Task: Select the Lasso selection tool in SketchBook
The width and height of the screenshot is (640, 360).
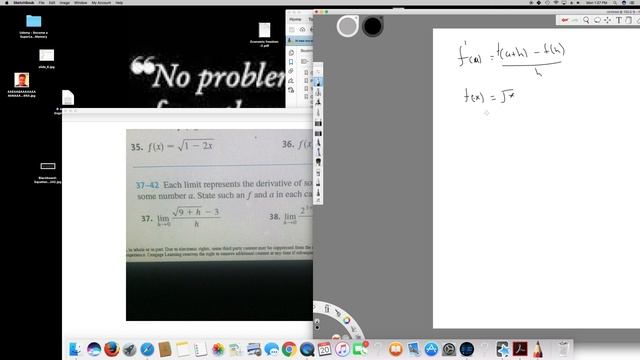Action: point(597,20)
